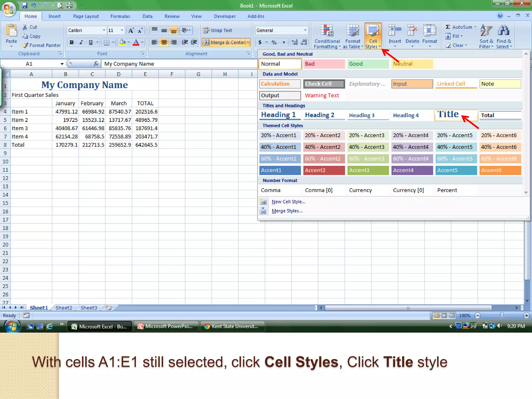Viewport: 532px width, 399px height.
Task: Apply fill color with paint bucket
Action: pyautogui.click(x=122, y=42)
